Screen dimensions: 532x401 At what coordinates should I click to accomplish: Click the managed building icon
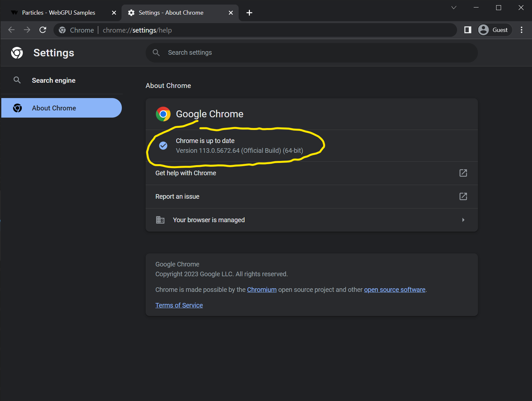click(x=160, y=220)
